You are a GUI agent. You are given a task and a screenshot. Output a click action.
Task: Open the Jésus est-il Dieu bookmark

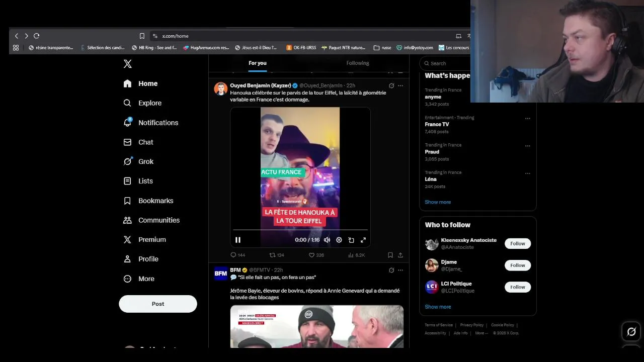(x=256, y=48)
